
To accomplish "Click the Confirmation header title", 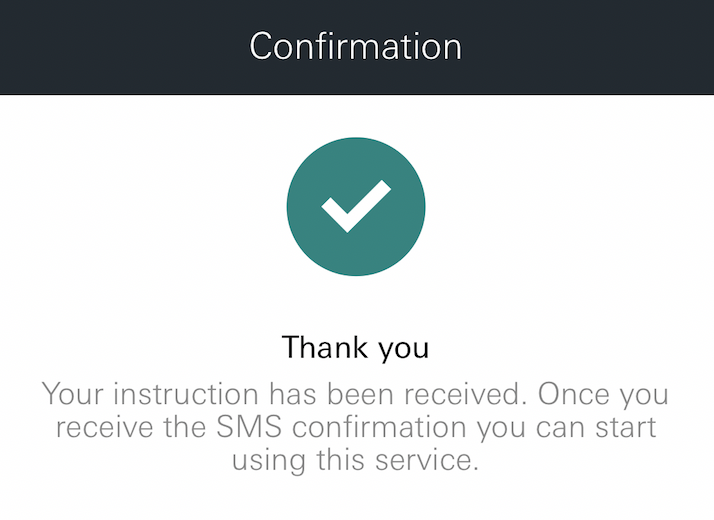I will (x=356, y=47).
